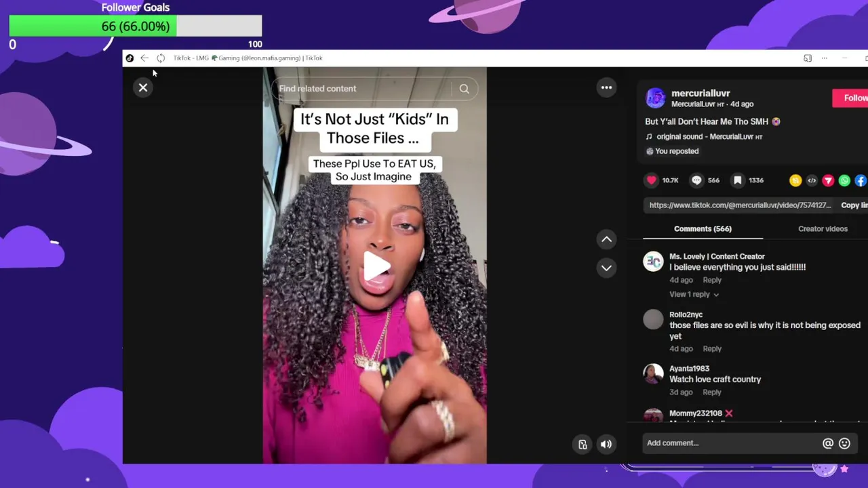Reload the TikTok page
The width and height of the screenshot is (868, 488).
161,58
